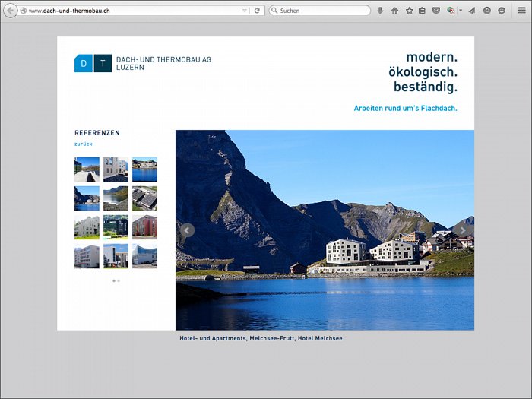Bookmark this page with the star icon
Viewport: 532px width, 399px height.
pos(409,11)
